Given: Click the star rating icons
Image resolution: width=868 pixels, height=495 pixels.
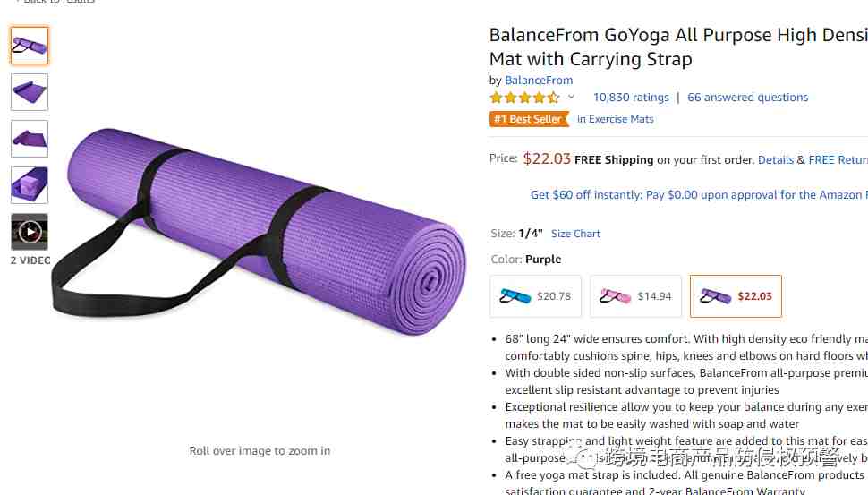Looking at the screenshot, I should click(524, 98).
